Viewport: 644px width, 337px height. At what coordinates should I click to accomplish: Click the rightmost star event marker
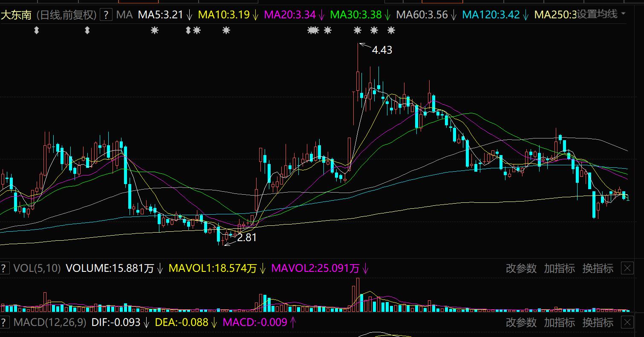[391, 30]
